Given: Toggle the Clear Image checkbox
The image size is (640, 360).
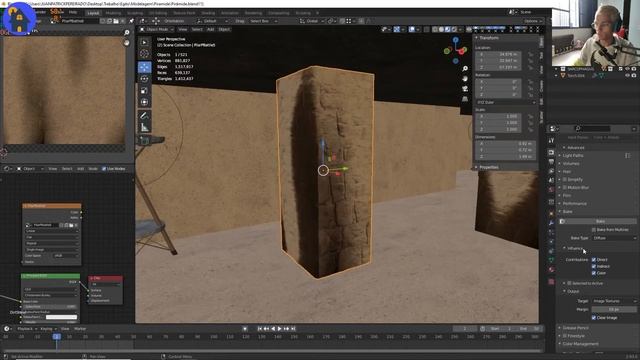Looking at the screenshot, I should click(x=594, y=318).
